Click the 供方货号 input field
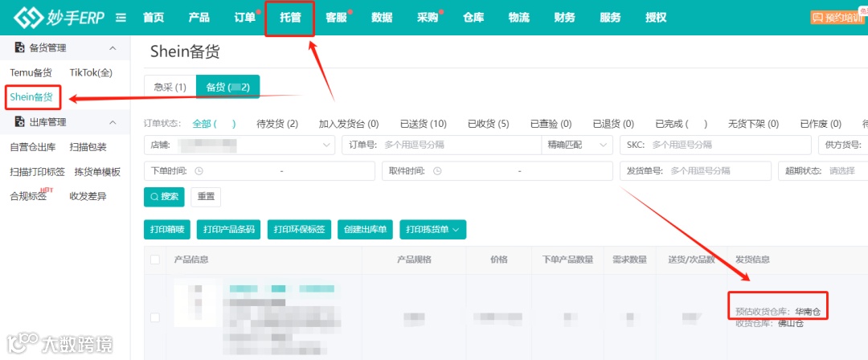Image resolution: width=868 pixels, height=360 pixels. point(843,145)
